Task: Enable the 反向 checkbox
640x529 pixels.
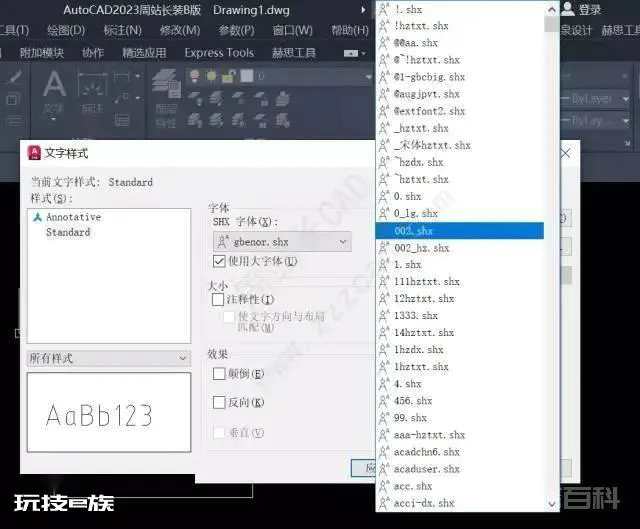Action: coord(219,402)
